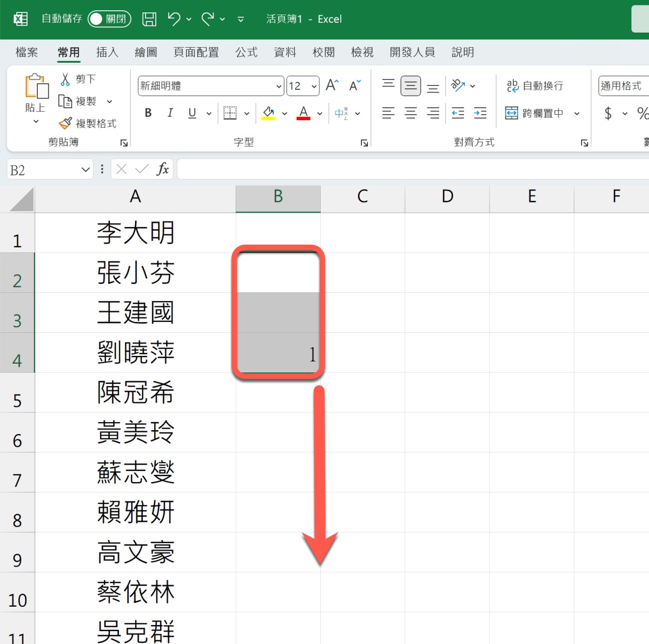Apply the yellow fill color swatch

point(268,113)
